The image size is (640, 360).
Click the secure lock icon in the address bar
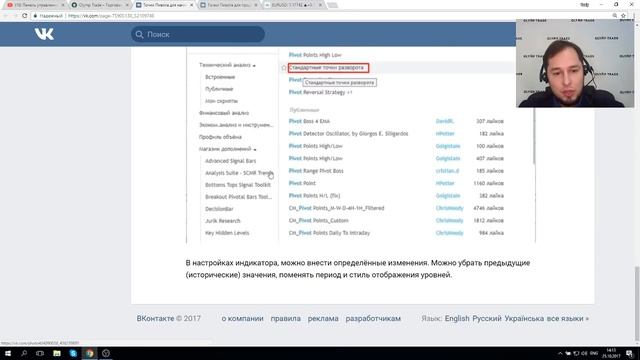(x=36, y=16)
